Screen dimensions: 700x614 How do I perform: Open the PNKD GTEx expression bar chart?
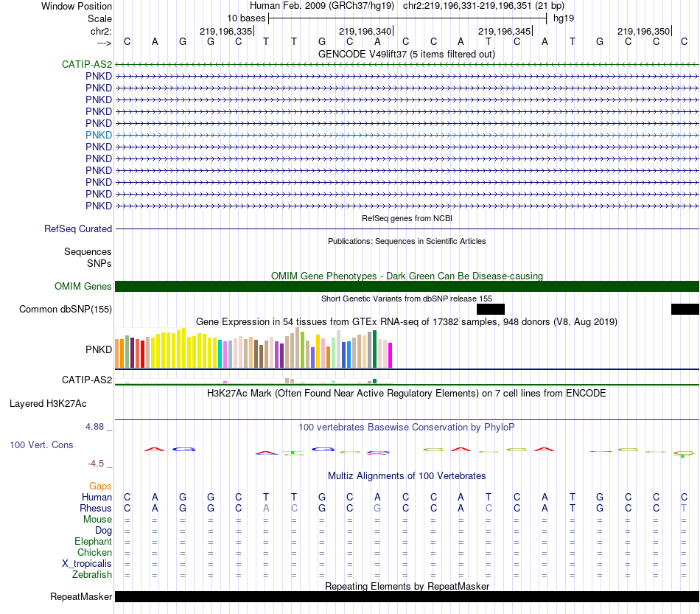253,348
